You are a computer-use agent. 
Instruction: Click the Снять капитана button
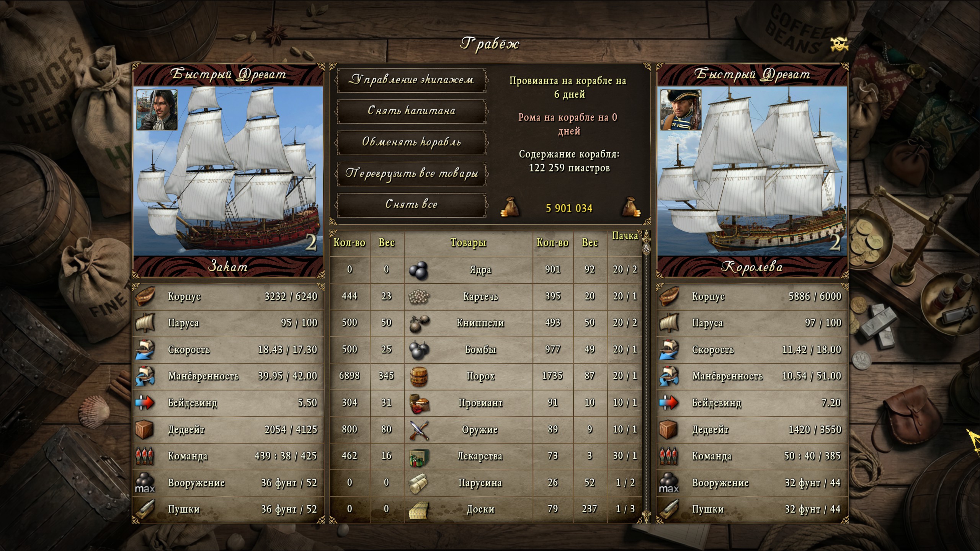412,111
